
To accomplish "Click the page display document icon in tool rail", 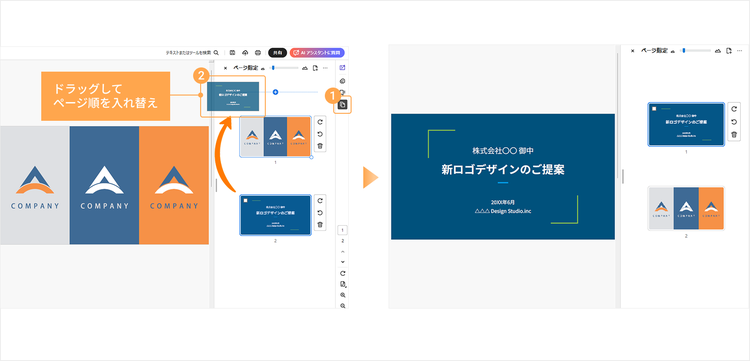I will (x=342, y=284).
